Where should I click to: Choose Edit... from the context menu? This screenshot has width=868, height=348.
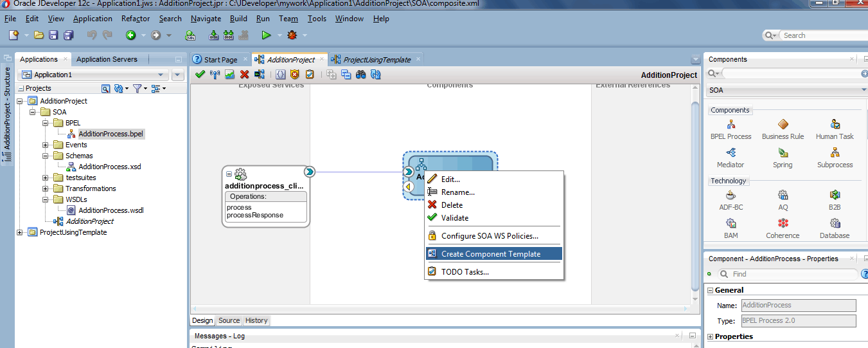point(493,179)
